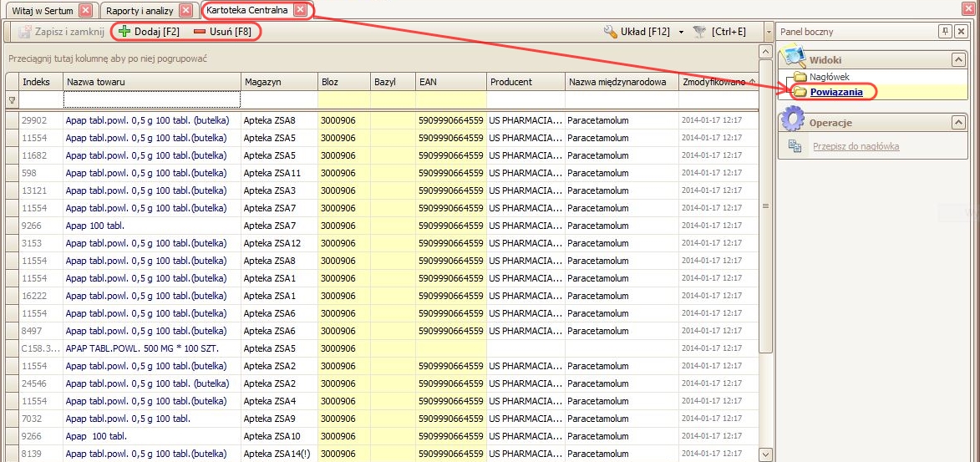The width and height of the screenshot is (980, 462).
Task: Click the filter funnel [Ctrl+E] icon
Action: (699, 32)
